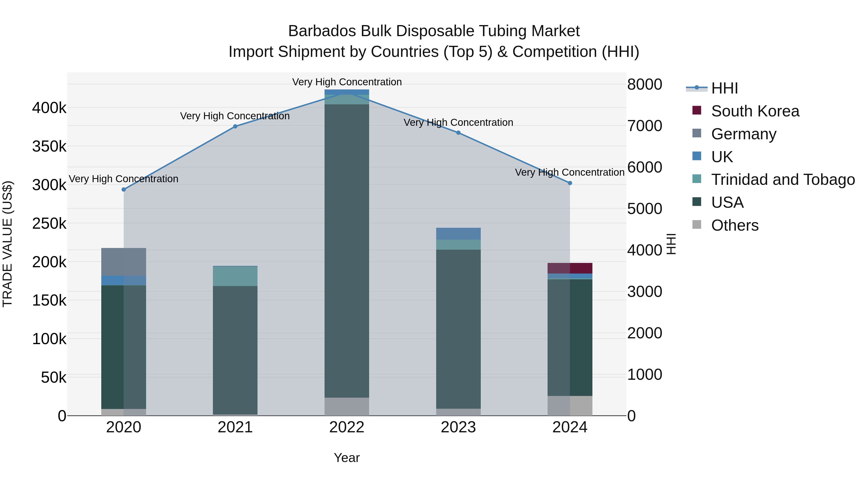Toggle UK legend entry
The image size is (868, 488).
[x=713, y=157]
